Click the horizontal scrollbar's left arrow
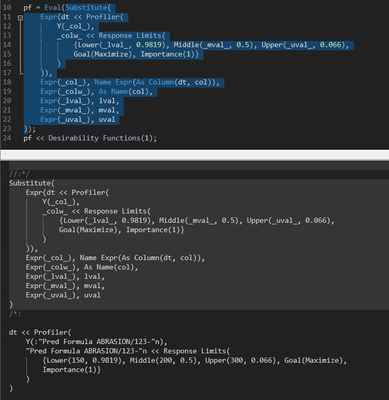This screenshot has height=400, width=389. [x=4, y=155]
